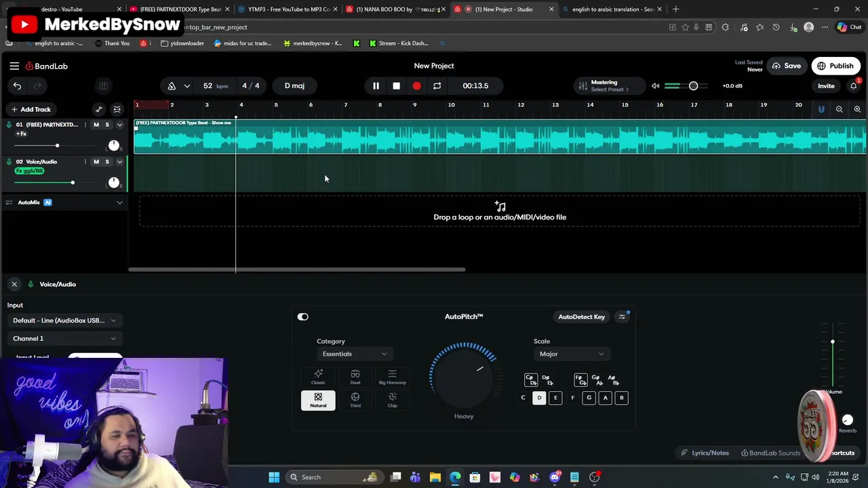Toggle the metronome icon
868x488 pixels.
[172, 86]
